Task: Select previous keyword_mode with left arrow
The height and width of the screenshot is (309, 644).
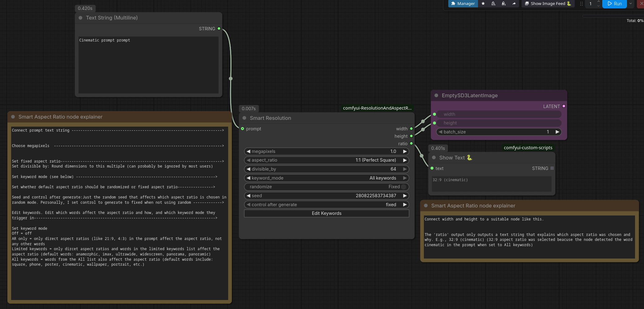Action: 248,178
